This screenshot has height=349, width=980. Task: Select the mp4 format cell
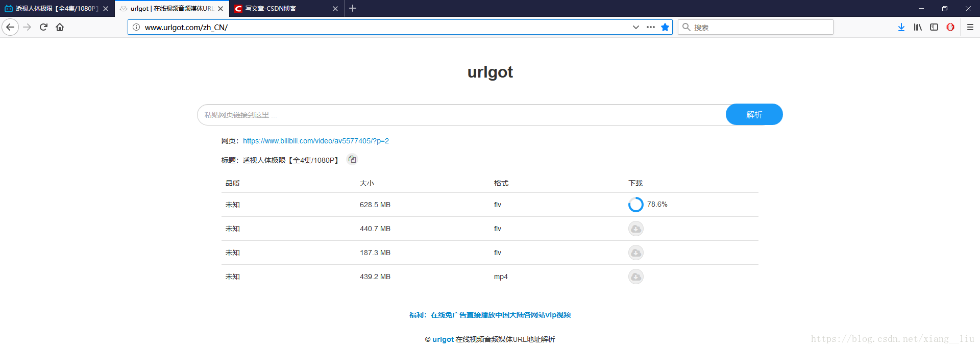501,277
